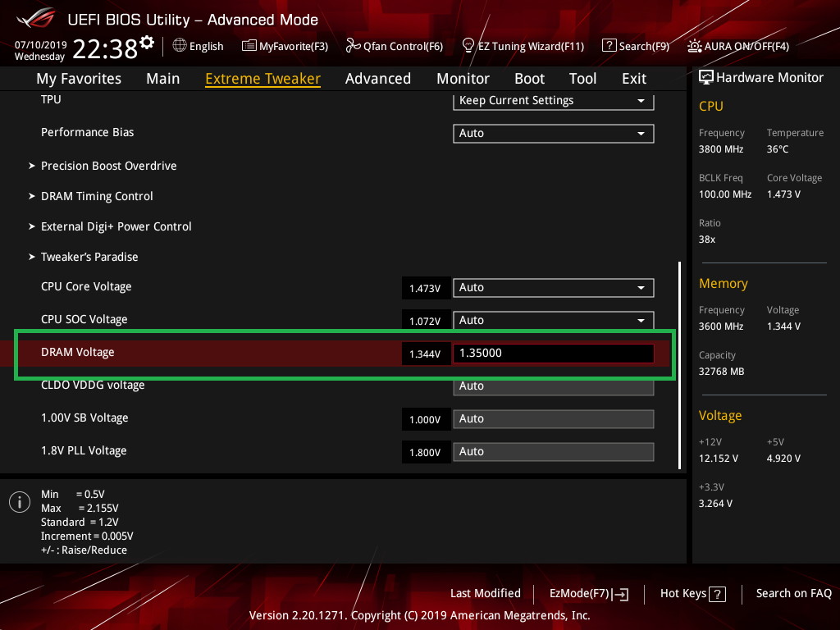Go to the Exit tab
This screenshot has height=630, width=840.
634,79
